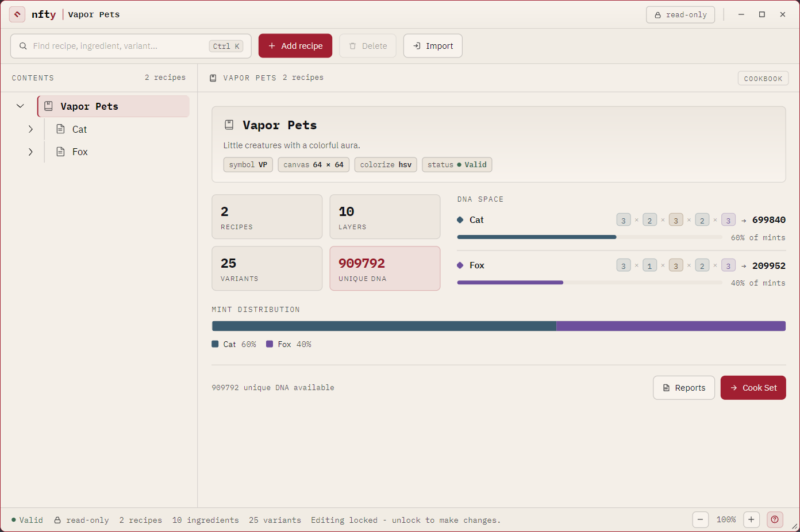The height and width of the screenshot is (532, 800).
Task: Select Vapor Pets in the contents tree
Action: point(113,106)
